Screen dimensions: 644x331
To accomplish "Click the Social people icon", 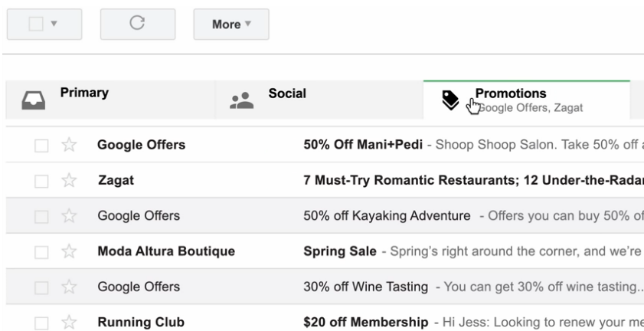I will (x=241, y=100).
